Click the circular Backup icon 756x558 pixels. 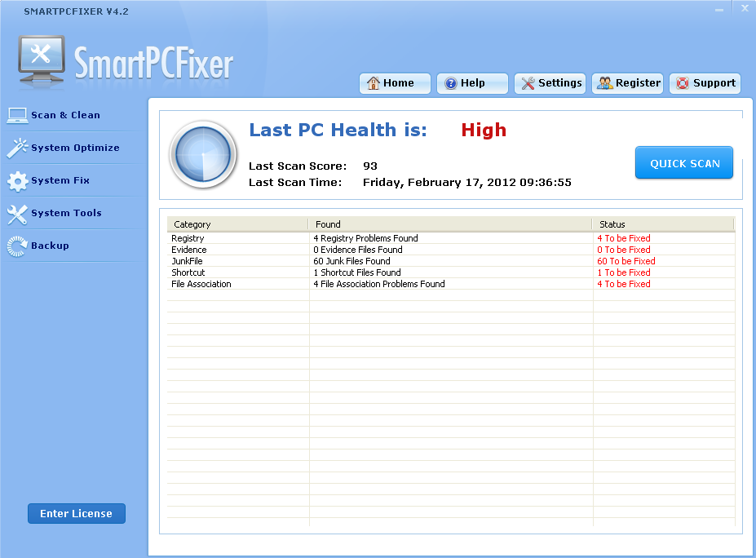[17, 246]
